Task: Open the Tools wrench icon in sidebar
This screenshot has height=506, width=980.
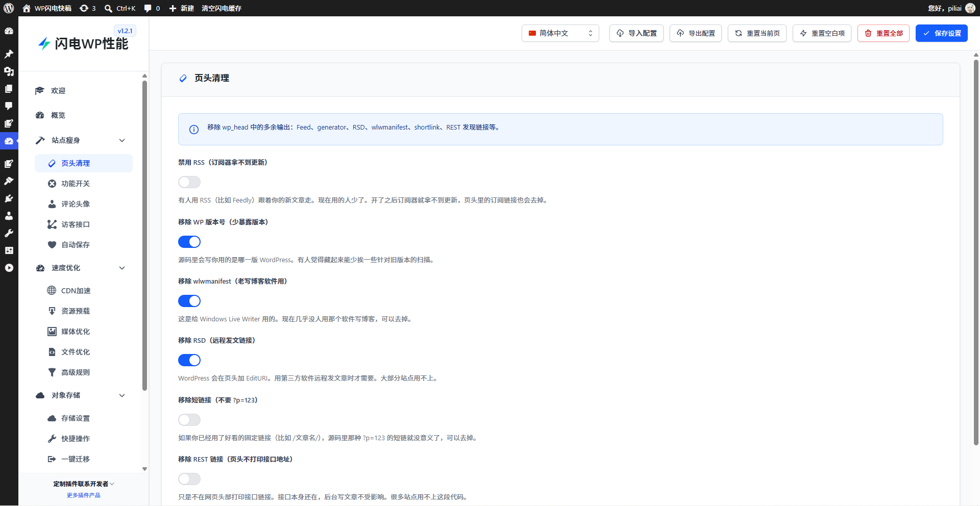Action: coord(9,233)
